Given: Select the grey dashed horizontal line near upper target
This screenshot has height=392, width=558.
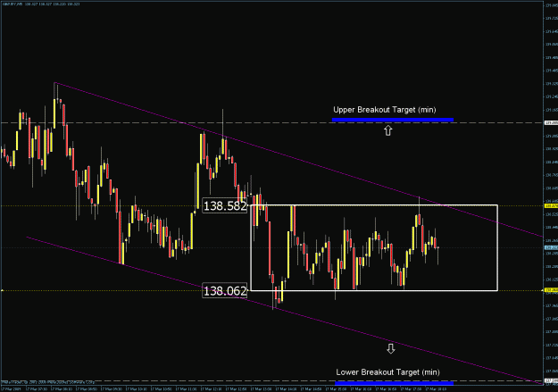Looking at the screenshot, I should coord(272,123).
